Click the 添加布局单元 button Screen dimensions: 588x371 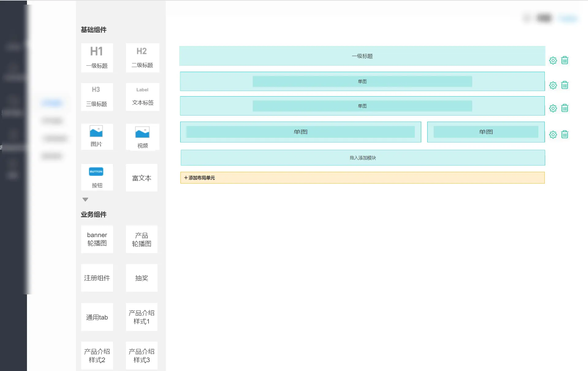[x=200, y=178]
